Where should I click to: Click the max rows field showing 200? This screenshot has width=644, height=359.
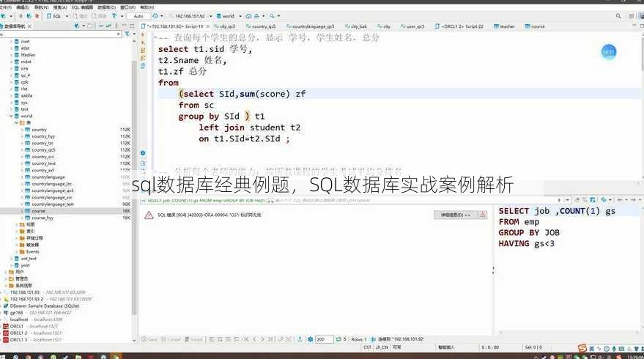[x=324, y=339]
